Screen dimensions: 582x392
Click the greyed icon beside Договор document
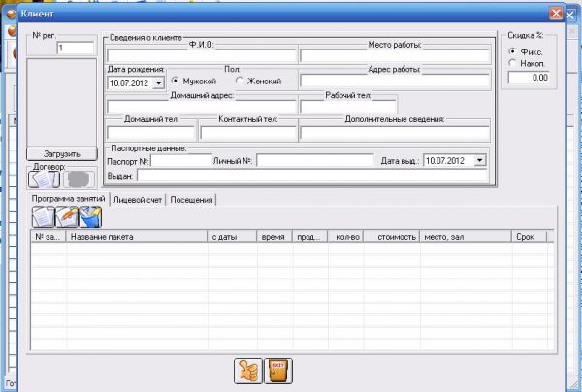pos(79,179)
